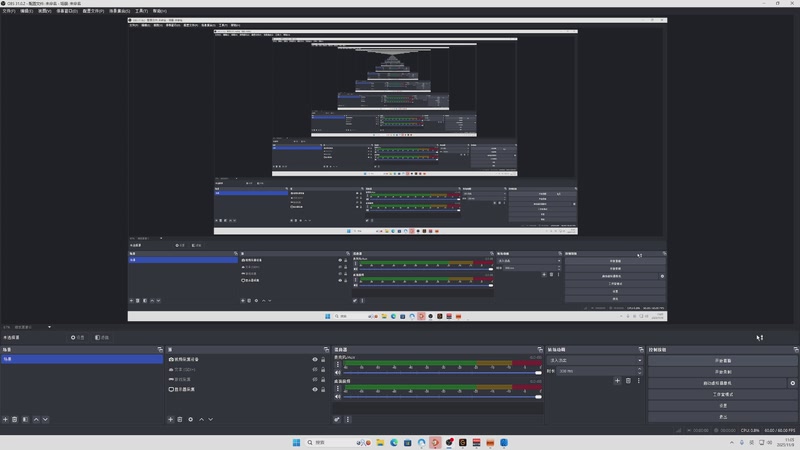Float the Scene Transitions dock panel

point(641,349)
